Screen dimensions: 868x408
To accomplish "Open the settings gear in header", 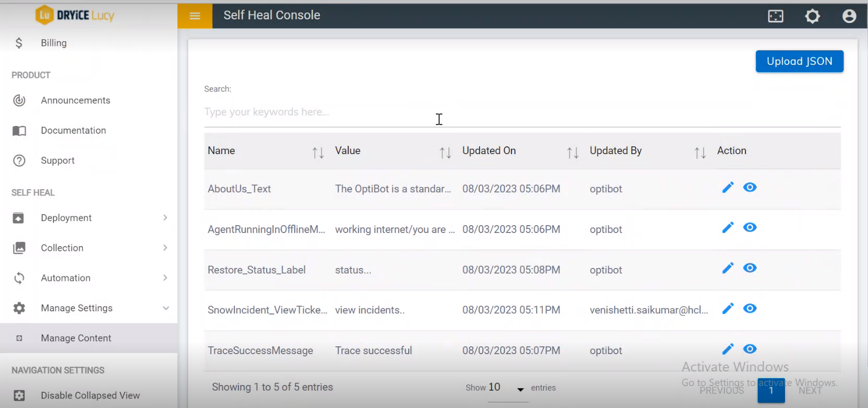I will (x=812, y=16).
